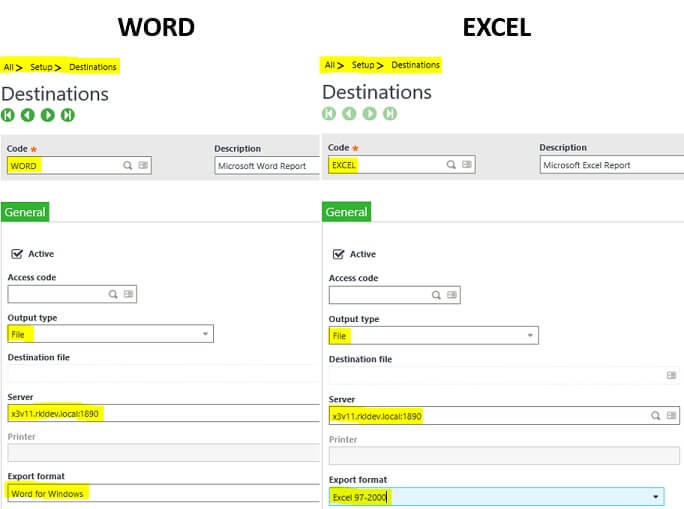Click Destinations breadcrumb in WORD panel
This screenshot has width=684, height=509.
pos(92,67)
